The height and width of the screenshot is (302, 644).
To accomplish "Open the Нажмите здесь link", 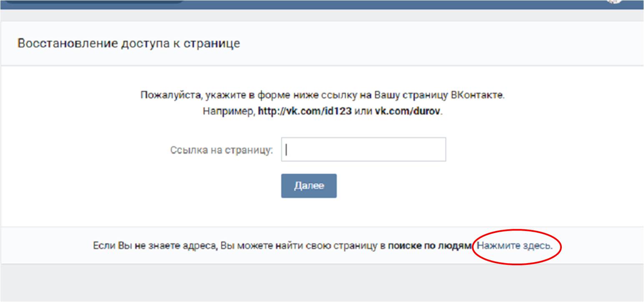I will [x=515, y=246].
